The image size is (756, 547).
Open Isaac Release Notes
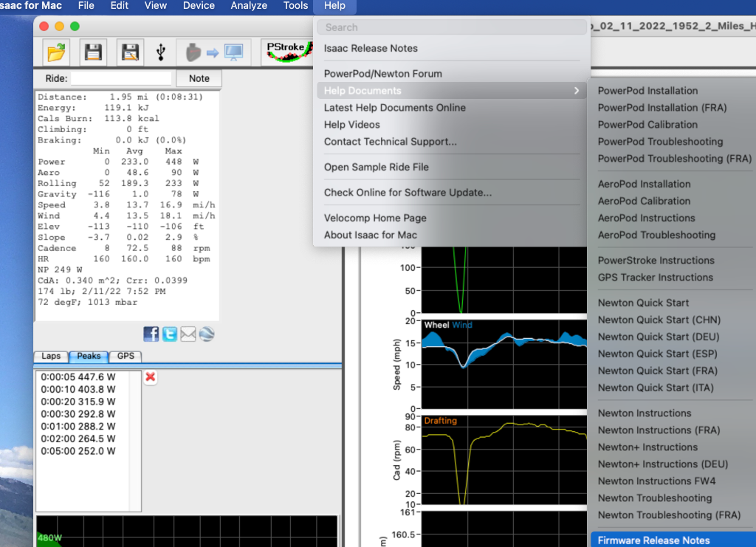click(x=371, y=48)
